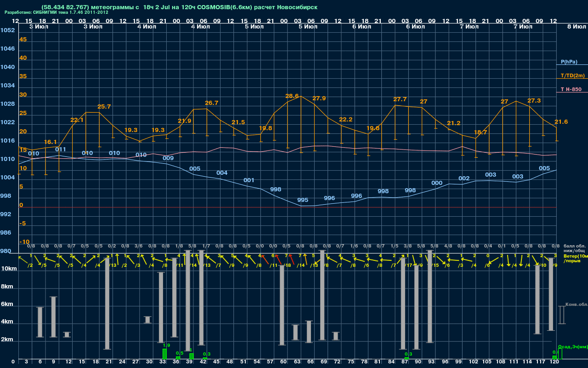
Task: Click the 001 pressure label
Action: point(249,180)
